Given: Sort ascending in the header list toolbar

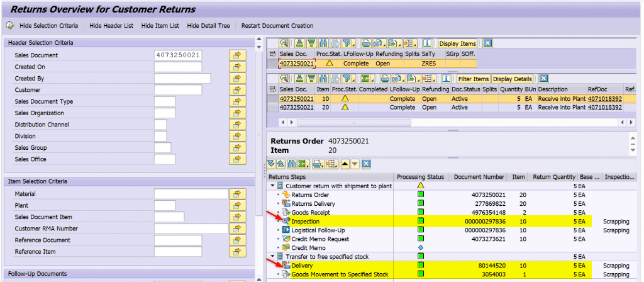Looking at the screenshot, I should (299, 43).
